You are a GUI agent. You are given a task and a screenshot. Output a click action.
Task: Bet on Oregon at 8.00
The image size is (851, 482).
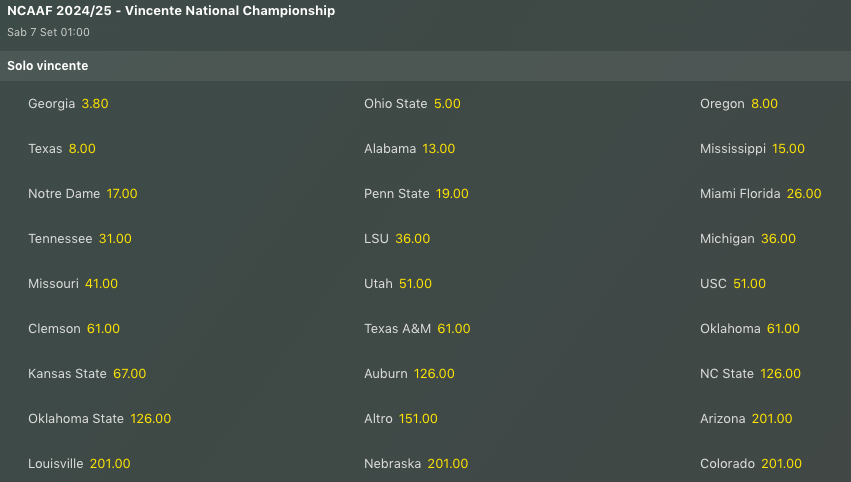click(764, 104)
